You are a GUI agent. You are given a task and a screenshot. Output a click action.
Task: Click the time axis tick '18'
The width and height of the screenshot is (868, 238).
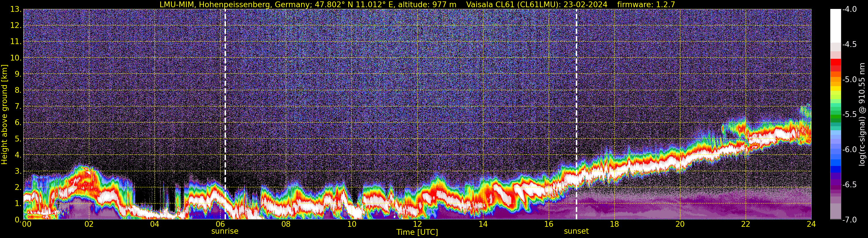pos(614,224)
